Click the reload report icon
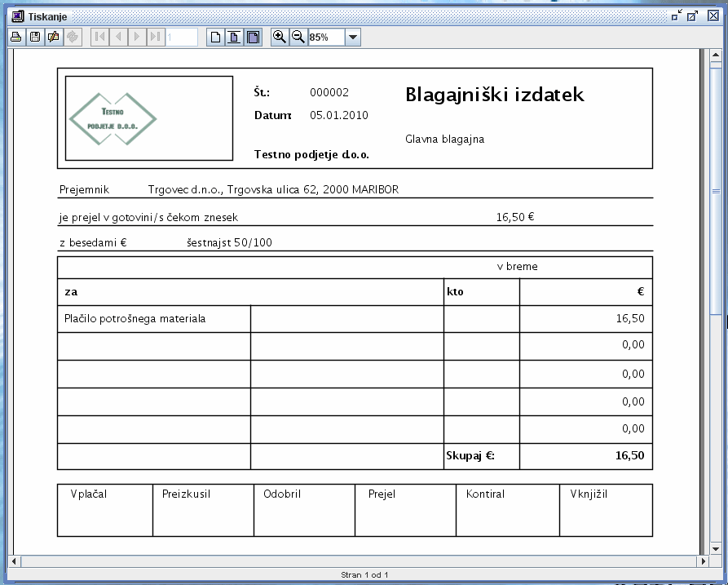Screen dimensions: 728x585 [73, 37]
